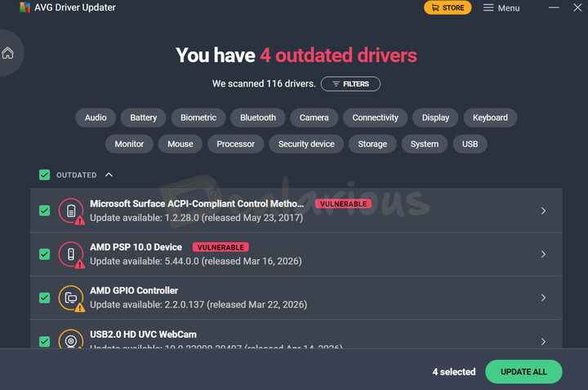Filter by Keyboard category
The image size is (588, 390).
[490, 117]
